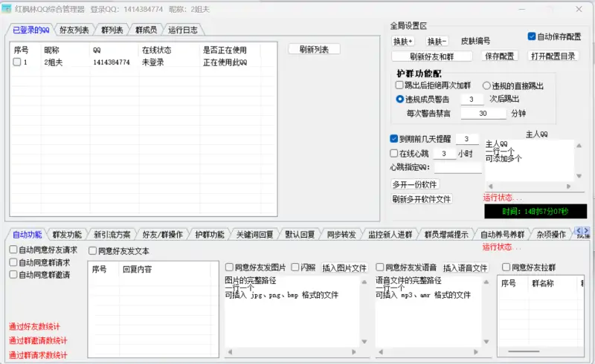Enable the 在线心跳 checkbox
This screenshot has width=595, height=364.
point(394,153)
